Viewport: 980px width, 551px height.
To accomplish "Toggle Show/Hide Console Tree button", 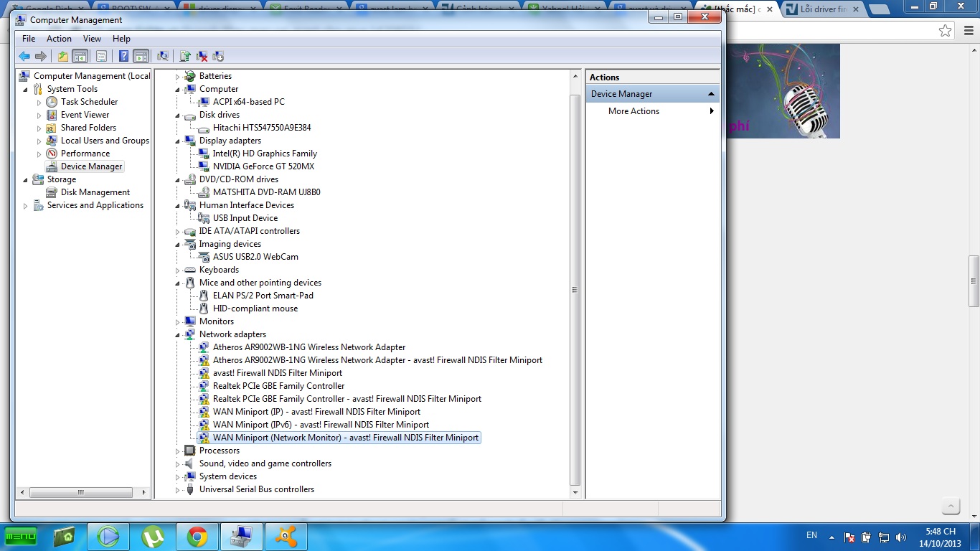I will pyautogui.click(x=80, y=56).
